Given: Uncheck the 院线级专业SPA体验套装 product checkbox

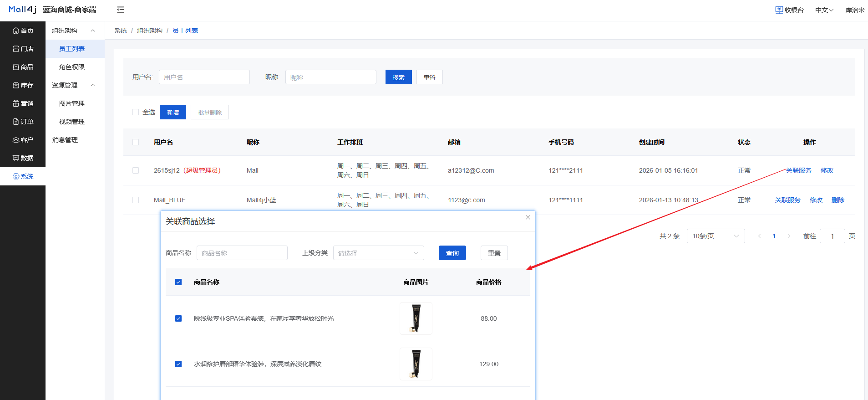Looking at the screenshot, I should (x=178, y=318).
